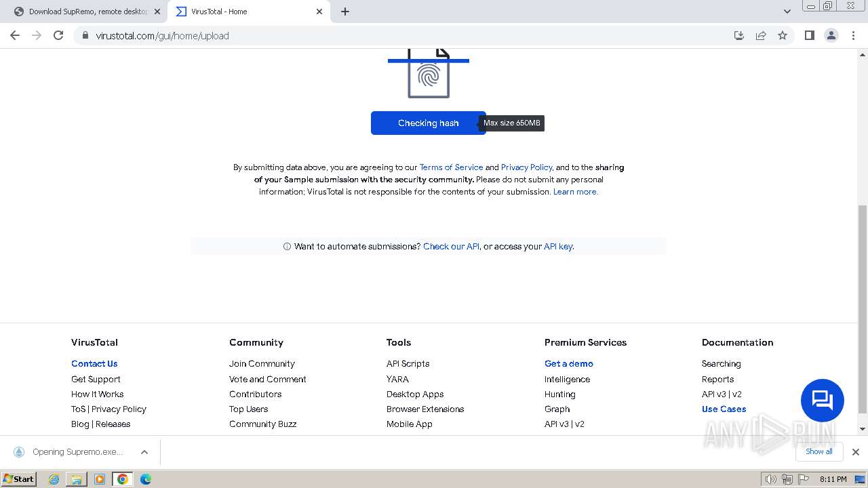The image size is (868, 488).
Task: Open Mobile App link
Action: pyautogui.click(x=410, y=424)
